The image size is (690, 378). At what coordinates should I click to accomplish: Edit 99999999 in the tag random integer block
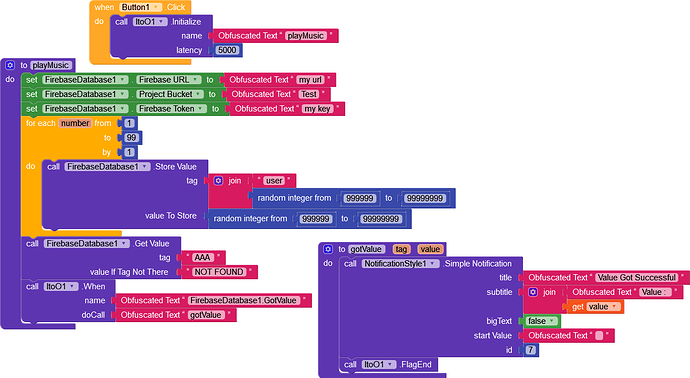(x=425, y=198)
